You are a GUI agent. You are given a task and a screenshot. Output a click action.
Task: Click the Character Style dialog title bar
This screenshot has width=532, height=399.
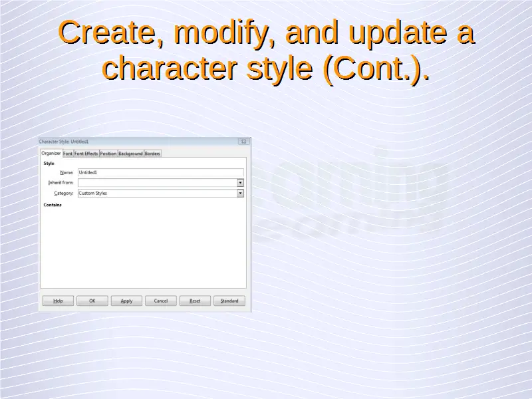(133, 142)
